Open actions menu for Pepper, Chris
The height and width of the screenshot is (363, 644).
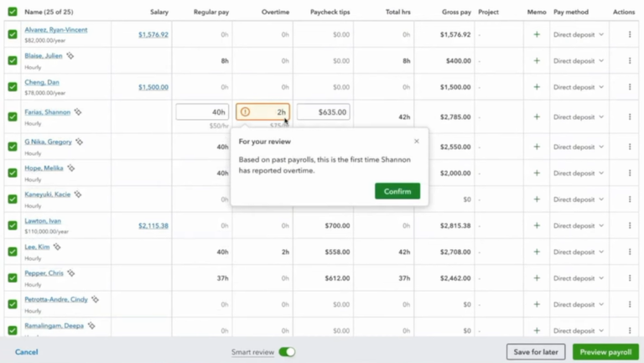coord(630,278)
